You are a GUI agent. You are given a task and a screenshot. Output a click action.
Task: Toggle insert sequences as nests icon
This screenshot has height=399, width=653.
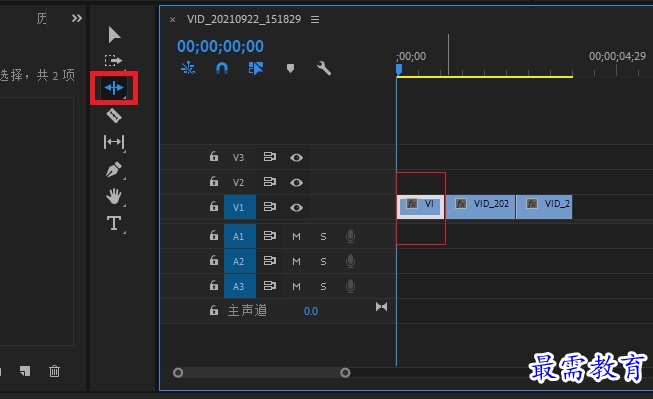point(188,68)
